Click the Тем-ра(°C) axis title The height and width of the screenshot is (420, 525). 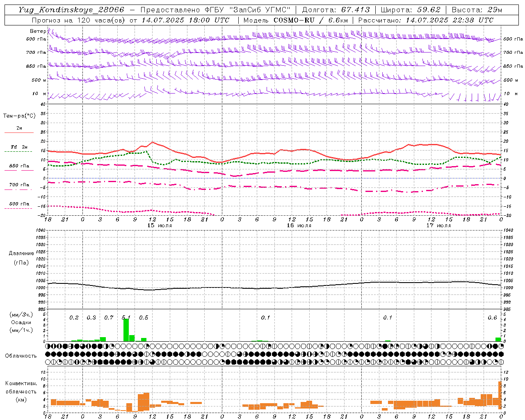pos(19,116)
